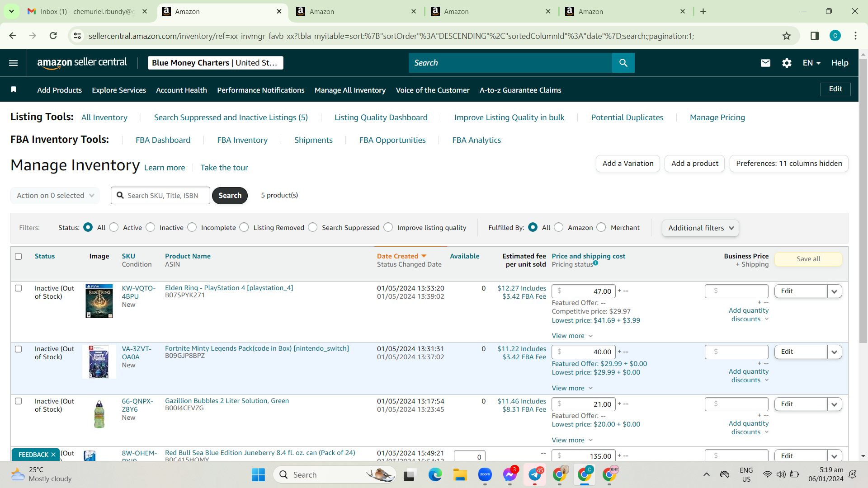Open the settings gear icon

(x=787, y=63)
